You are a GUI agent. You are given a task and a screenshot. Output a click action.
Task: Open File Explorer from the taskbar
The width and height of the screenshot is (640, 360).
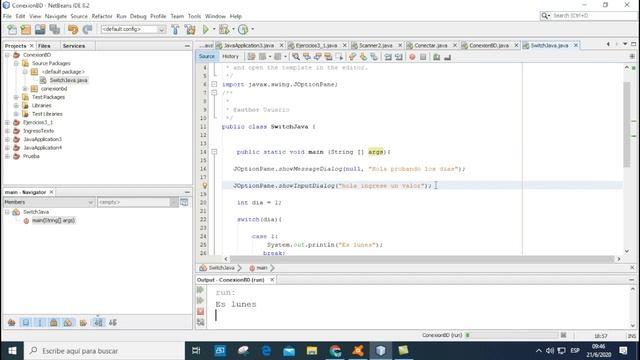pos(312,351)
